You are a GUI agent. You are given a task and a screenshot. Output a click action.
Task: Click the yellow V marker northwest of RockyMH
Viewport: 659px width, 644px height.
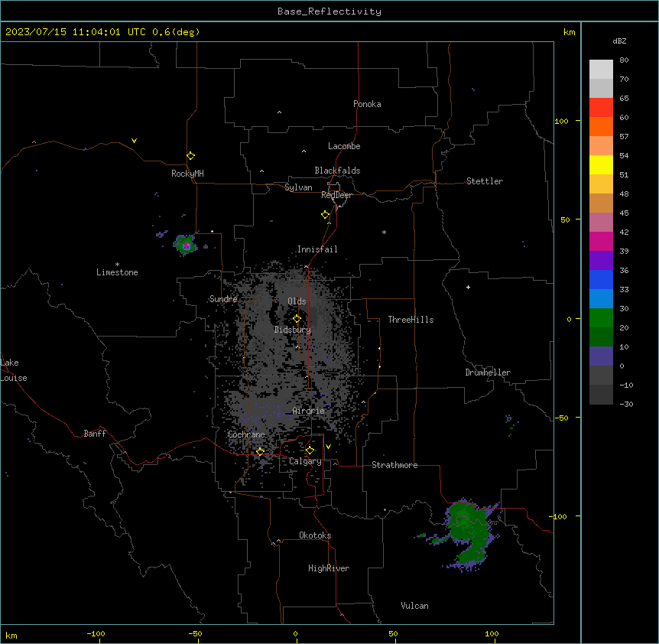134,141
